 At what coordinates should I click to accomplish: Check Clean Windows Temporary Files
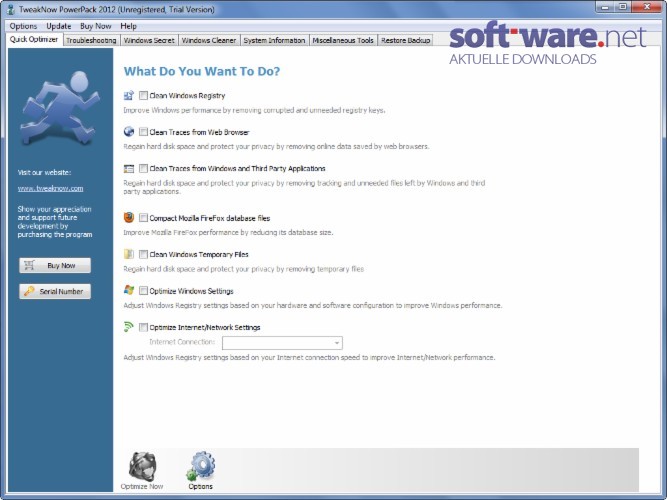[144, 254]
